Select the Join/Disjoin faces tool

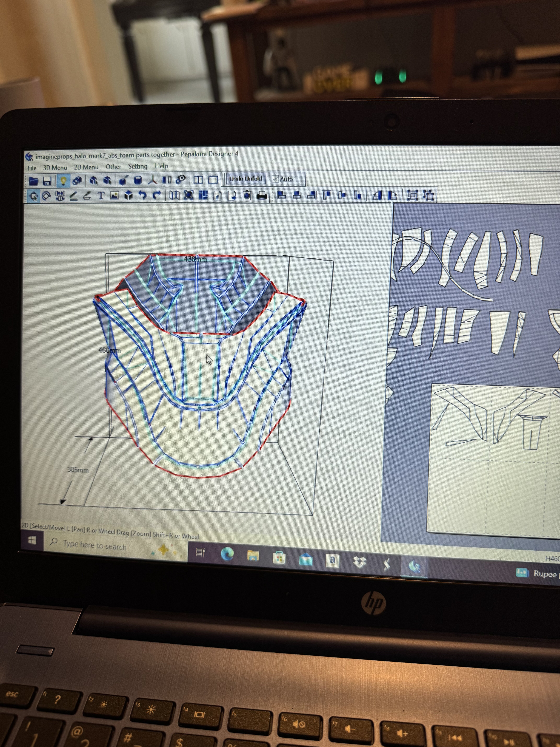[60, 196]
